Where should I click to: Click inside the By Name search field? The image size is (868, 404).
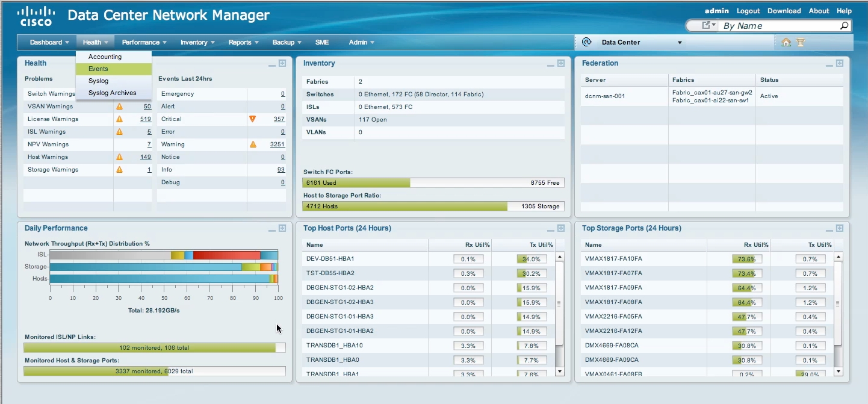780,26
